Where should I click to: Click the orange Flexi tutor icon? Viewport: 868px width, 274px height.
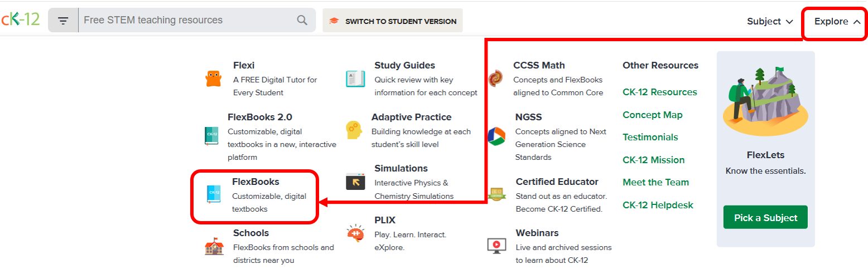(214, 79)
